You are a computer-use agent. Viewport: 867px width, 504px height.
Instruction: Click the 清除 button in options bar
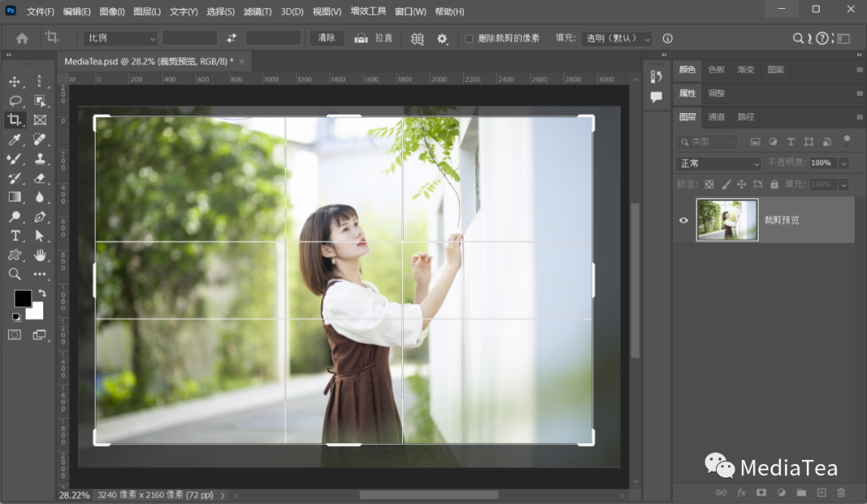point(326,38)
